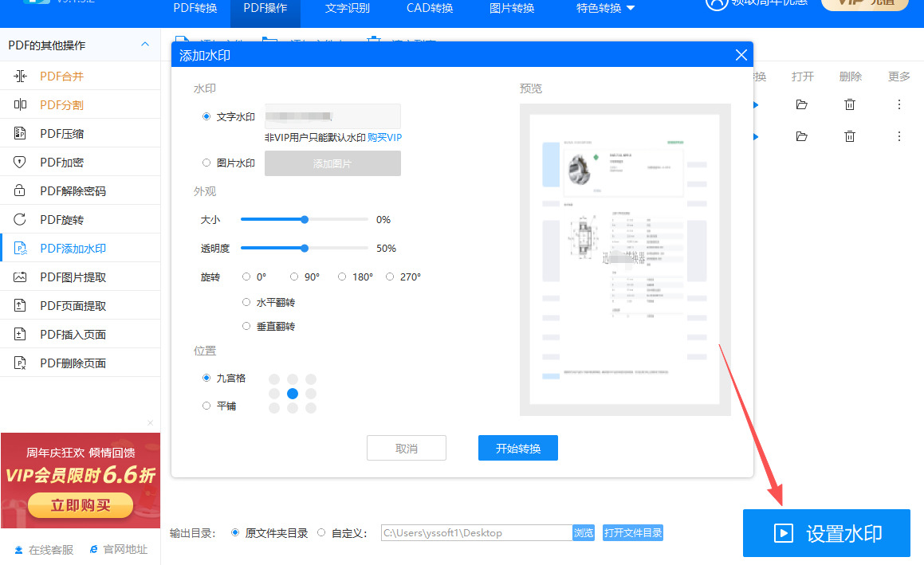Click the PDF图片提取 image icon

tap(20, 277)
